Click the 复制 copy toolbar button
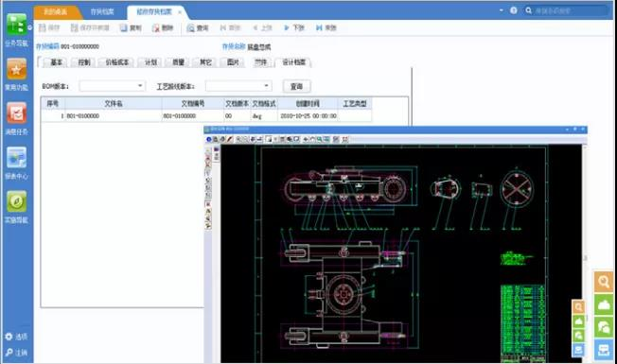617x364 pixels. click(x=131, y=28)
